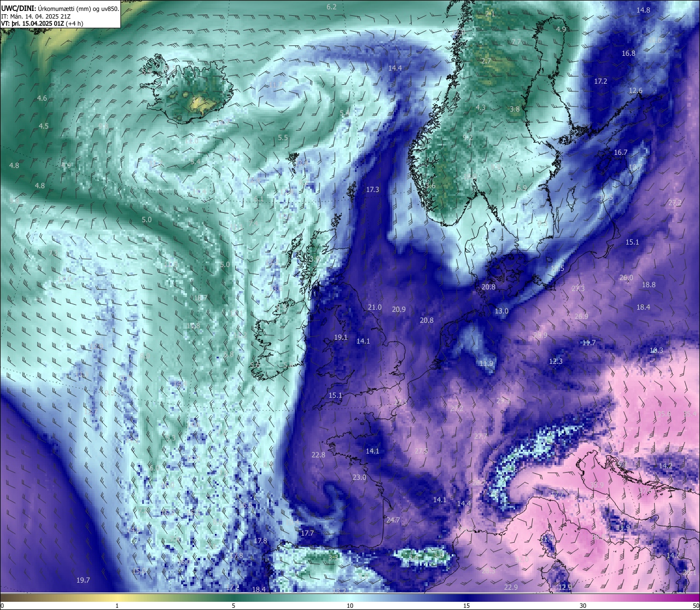Click the "IT: Mán. 14. 04. 2025 21Z" line

(x=36, y=16)
